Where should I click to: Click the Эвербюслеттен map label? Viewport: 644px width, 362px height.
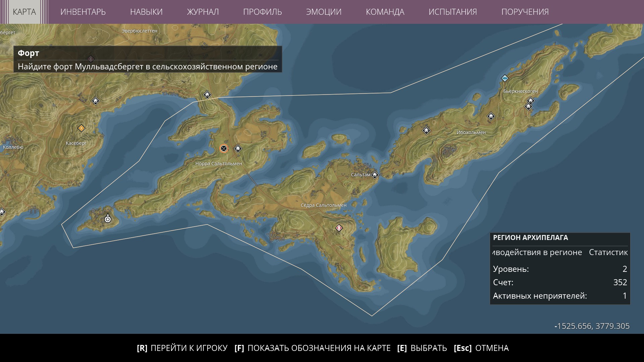point(140,31)
